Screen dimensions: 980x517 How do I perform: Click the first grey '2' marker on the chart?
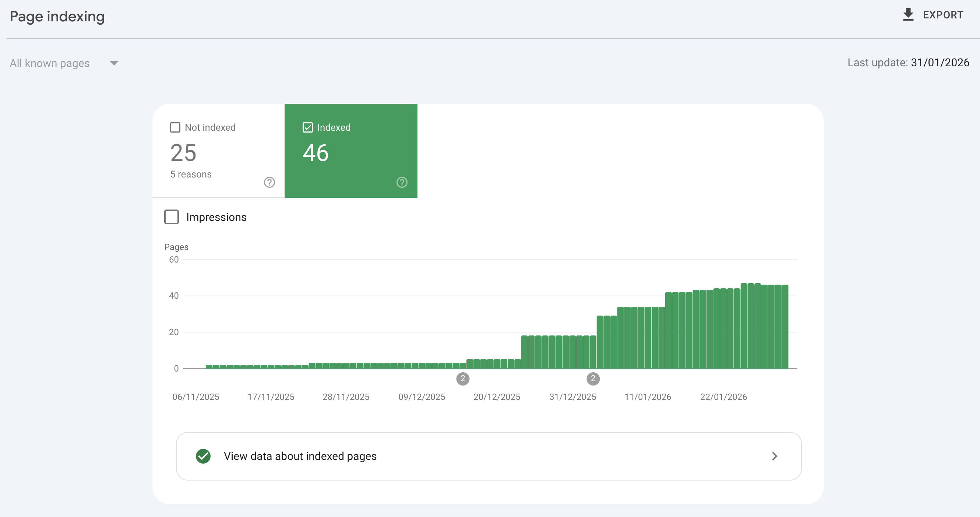[x=463, y=378]
